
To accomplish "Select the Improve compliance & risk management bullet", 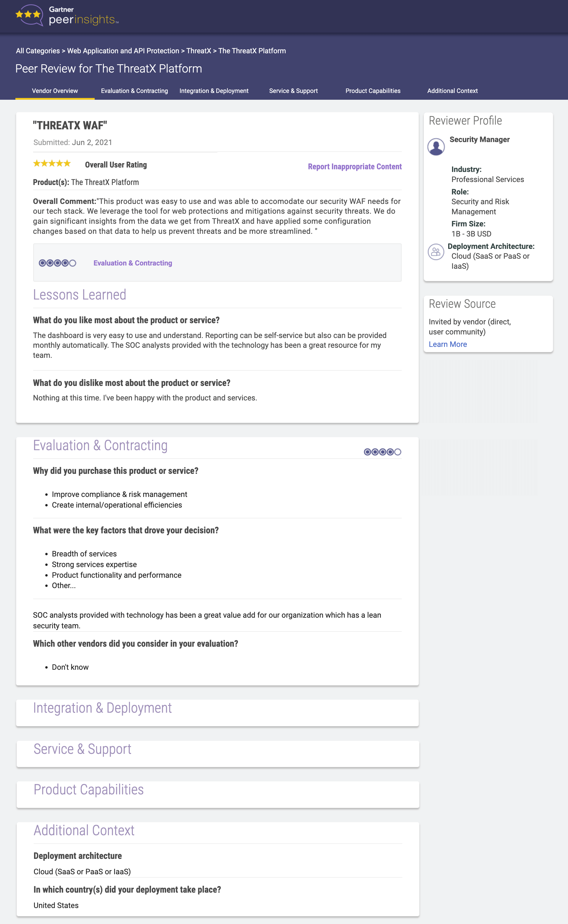I will 120,494.
